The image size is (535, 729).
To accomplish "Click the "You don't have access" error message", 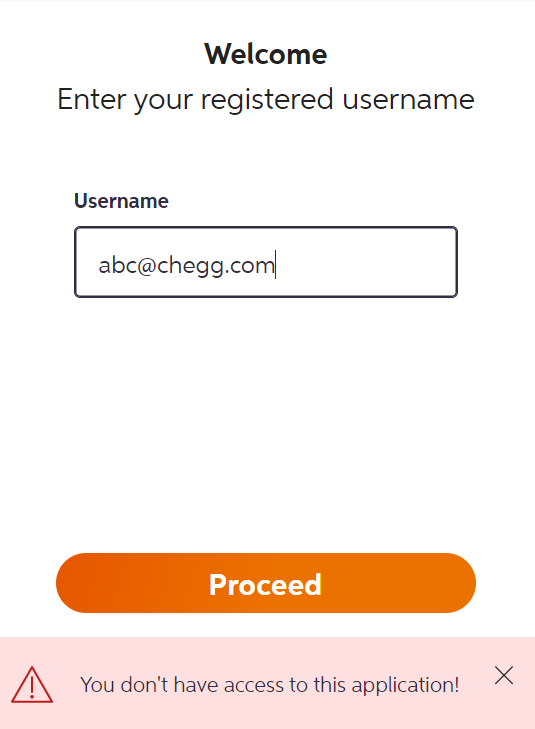I will point(270,685).
